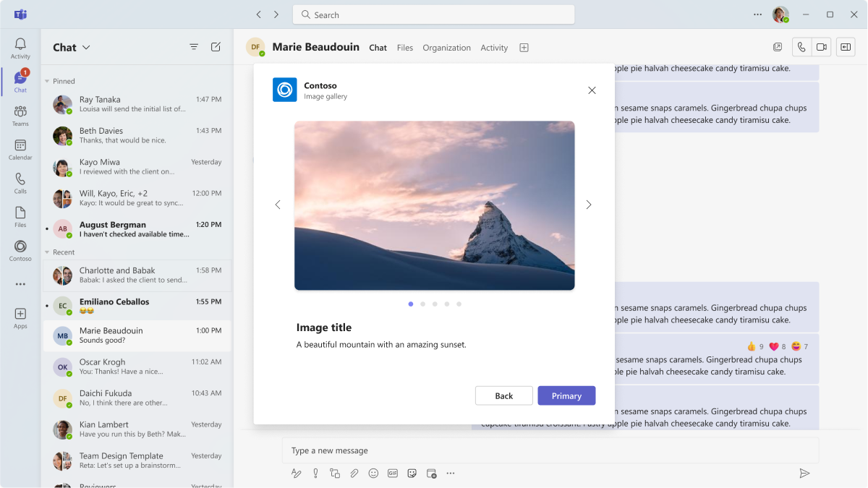This screenshot has height=488, width=868.
Task: Open more compose options ellipsis
Action: point(451,474)
